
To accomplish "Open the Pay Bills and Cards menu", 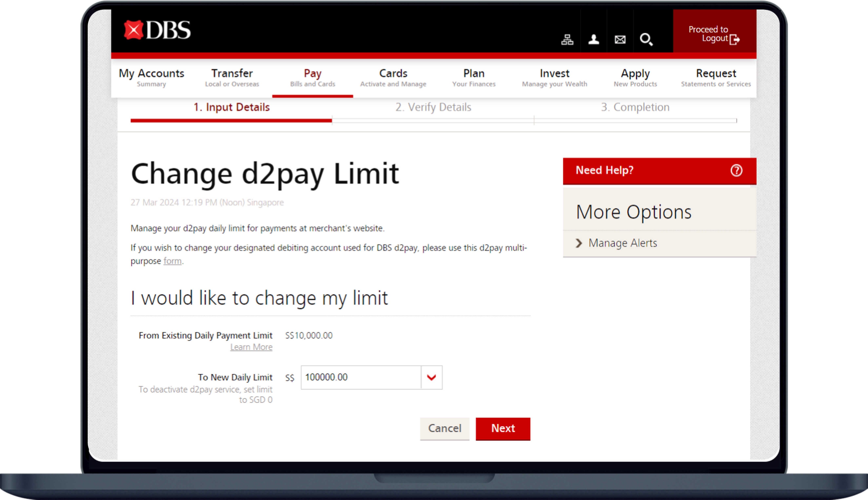I will [x=312, y=78].
